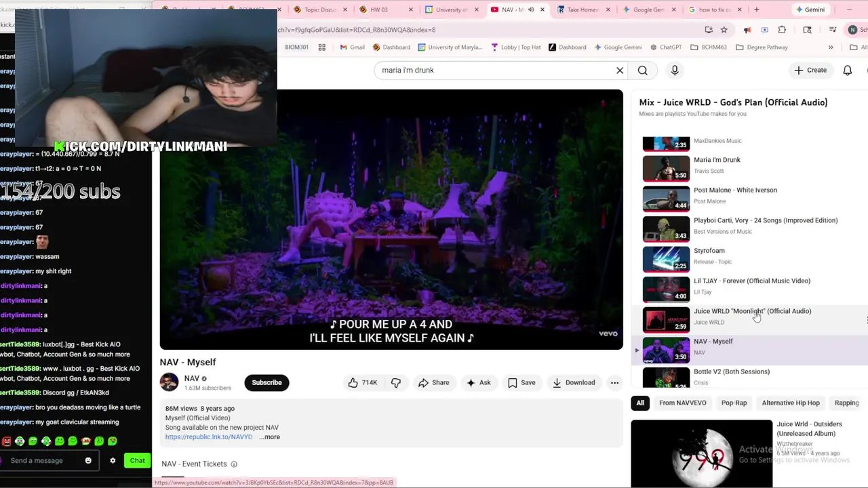The width and height of the screenshot is (868, 488).
Task: Mute the NAV tab via speaker icon
Action: (x=531, y=9)
